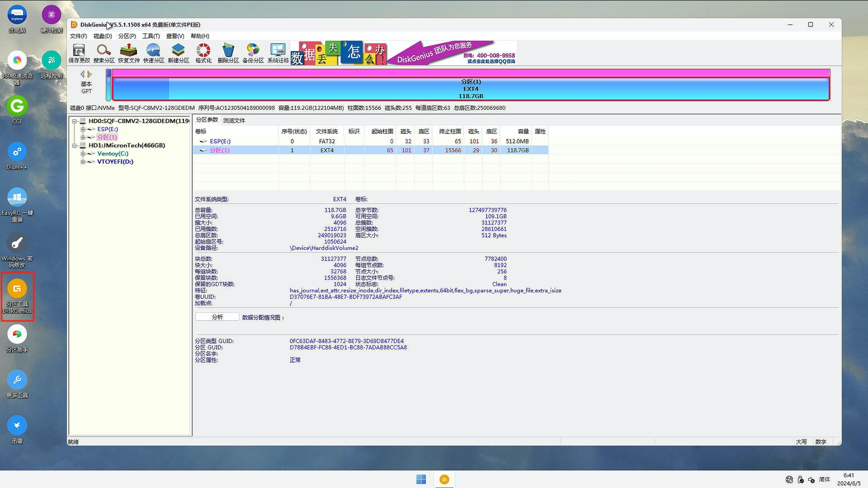Click the 简体 input method indicator
Image resolution: width=868 pixels, height=488 pixels.
click(825, 479)
